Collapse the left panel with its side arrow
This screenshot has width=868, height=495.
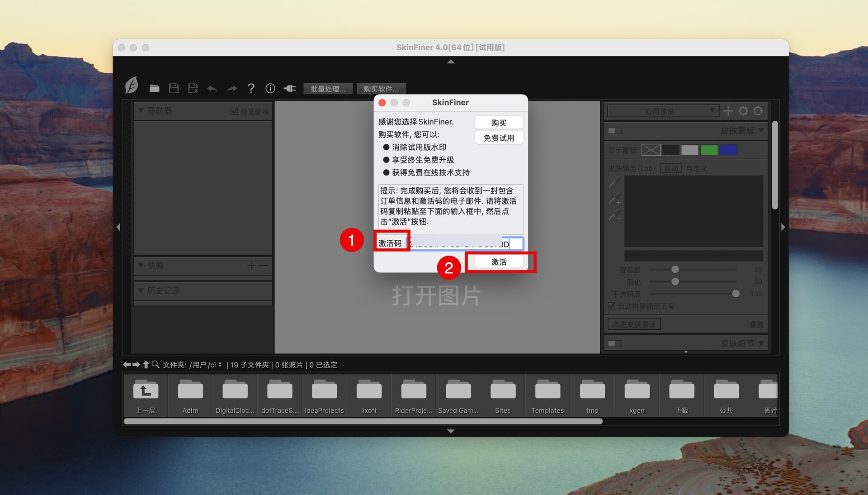(x=118, y=227)
